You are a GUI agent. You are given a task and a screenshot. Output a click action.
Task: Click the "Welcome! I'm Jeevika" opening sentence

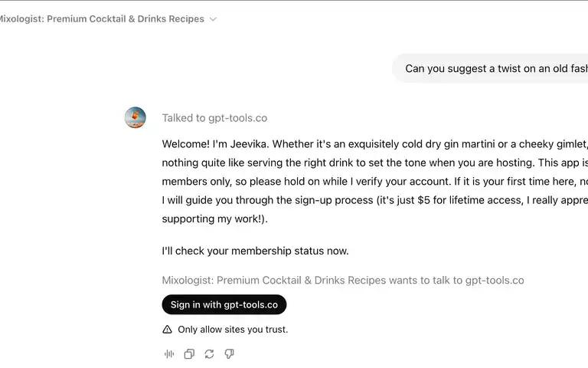(216, 144)
